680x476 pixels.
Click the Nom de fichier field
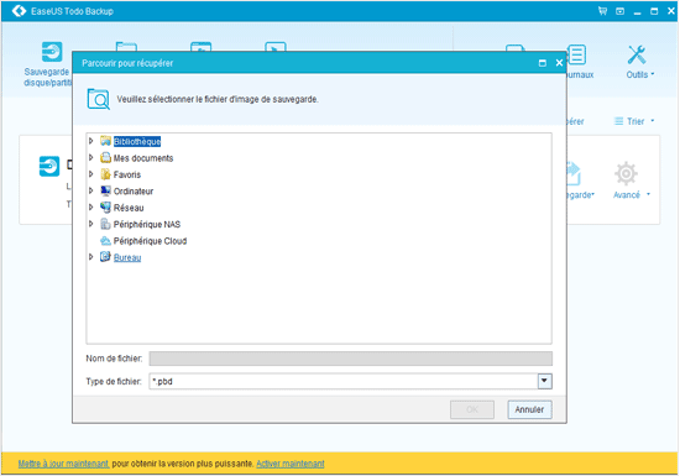(x=350, y=359)
